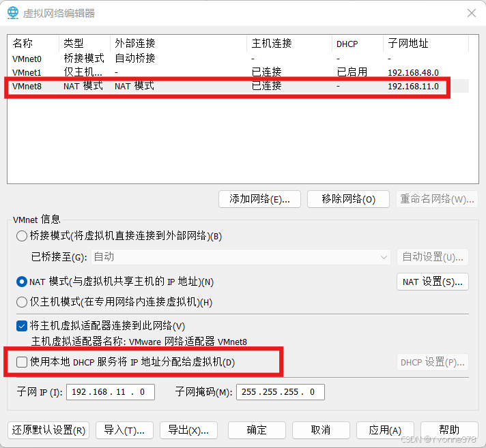The width and height of the screenshot is (486, 448).
Task: Click the 取消 button
Action: (x=321, y=430)
